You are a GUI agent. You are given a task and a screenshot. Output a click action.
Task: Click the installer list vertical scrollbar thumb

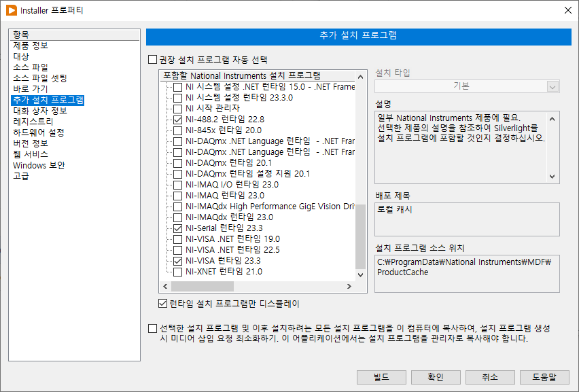click(361, 236)
